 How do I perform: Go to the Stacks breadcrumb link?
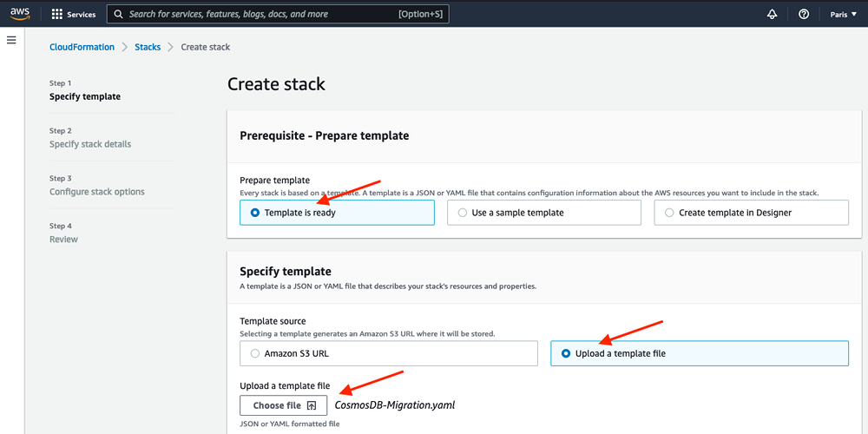click(148, 47)
